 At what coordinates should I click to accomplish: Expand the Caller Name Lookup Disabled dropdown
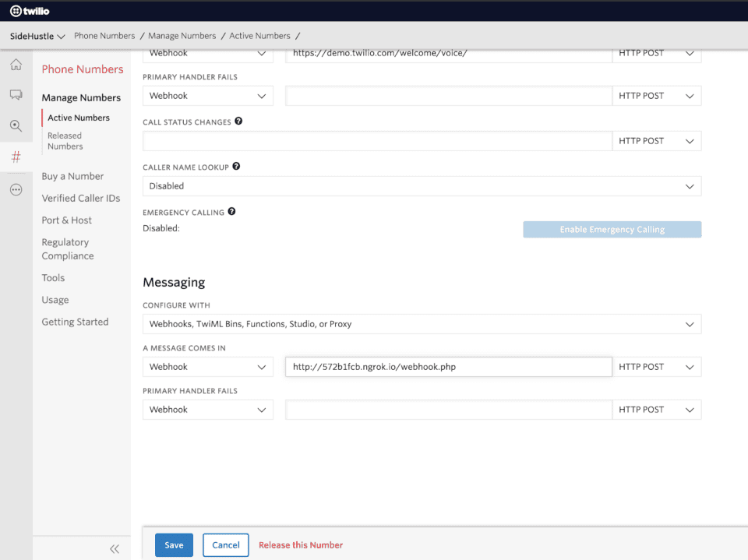point(422,186)
